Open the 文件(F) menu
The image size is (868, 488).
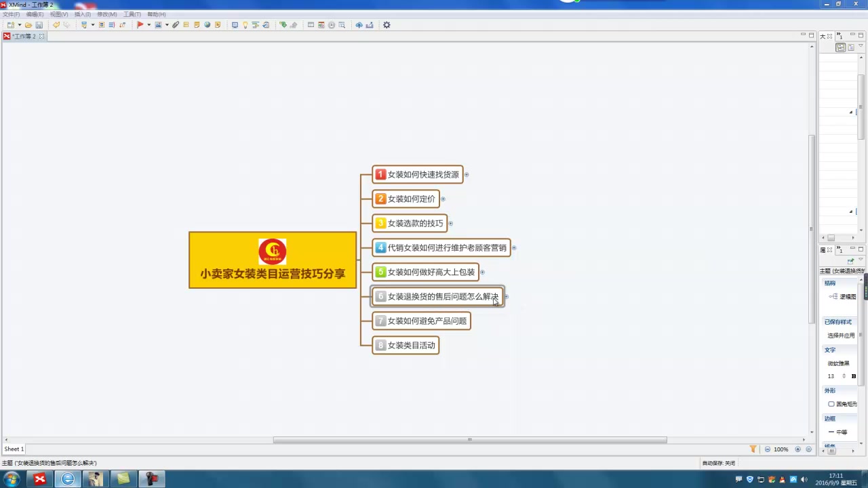tap(12, 14)
